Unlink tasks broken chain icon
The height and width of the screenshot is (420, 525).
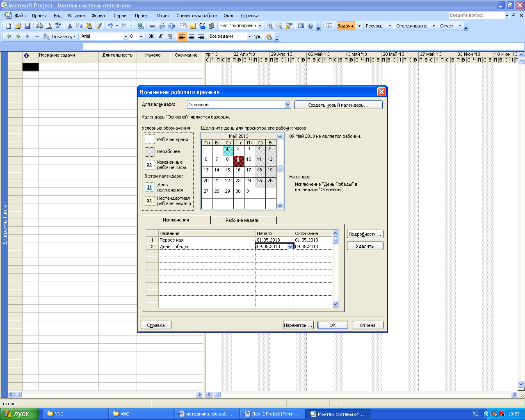[162, 26]
